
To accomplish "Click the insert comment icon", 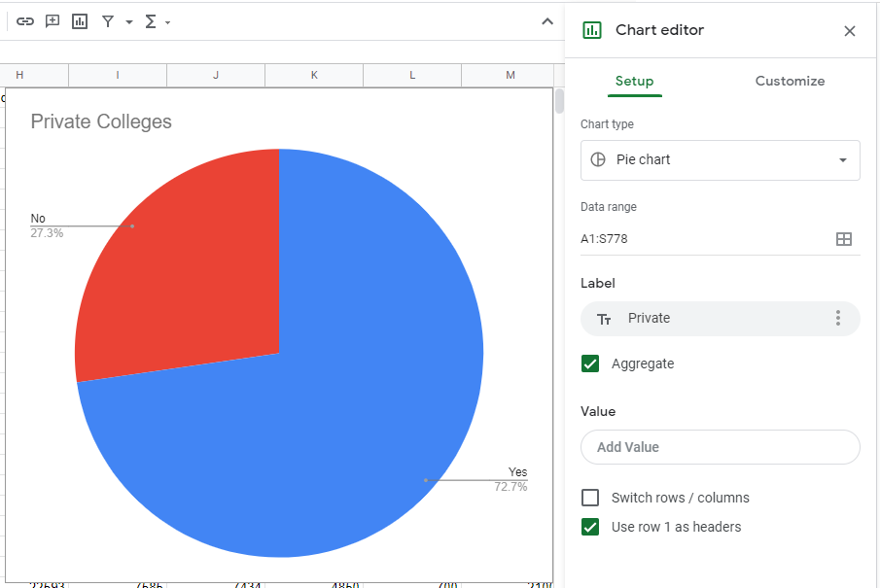I will 53,21.
